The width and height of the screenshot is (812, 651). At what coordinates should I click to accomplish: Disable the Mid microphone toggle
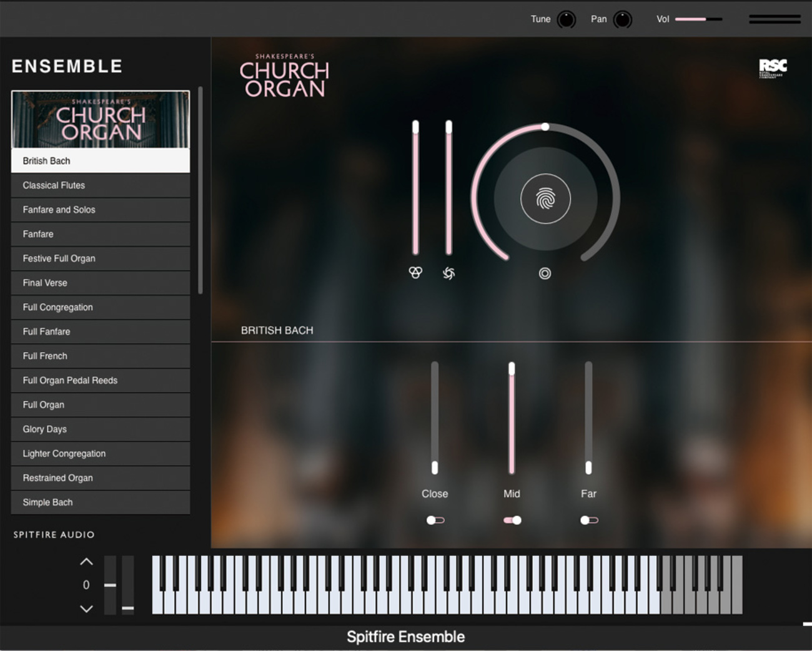click(512, 520)
